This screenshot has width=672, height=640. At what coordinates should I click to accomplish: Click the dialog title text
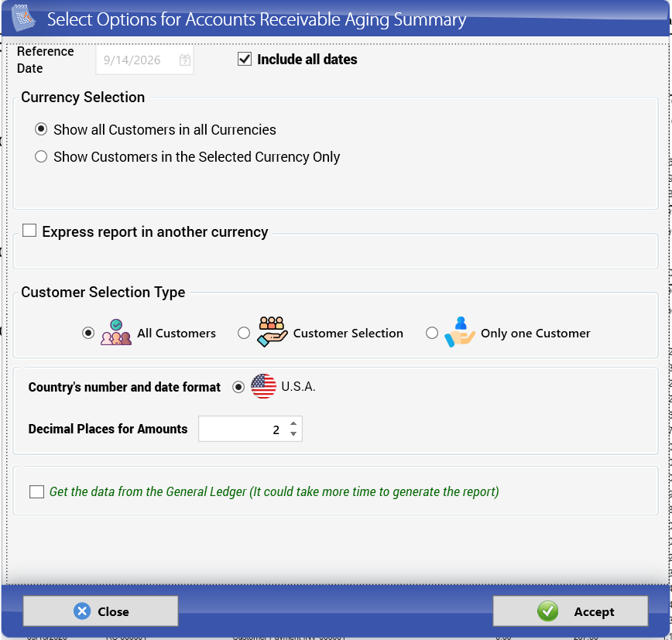pyautogui.click(x=256, y=19)
